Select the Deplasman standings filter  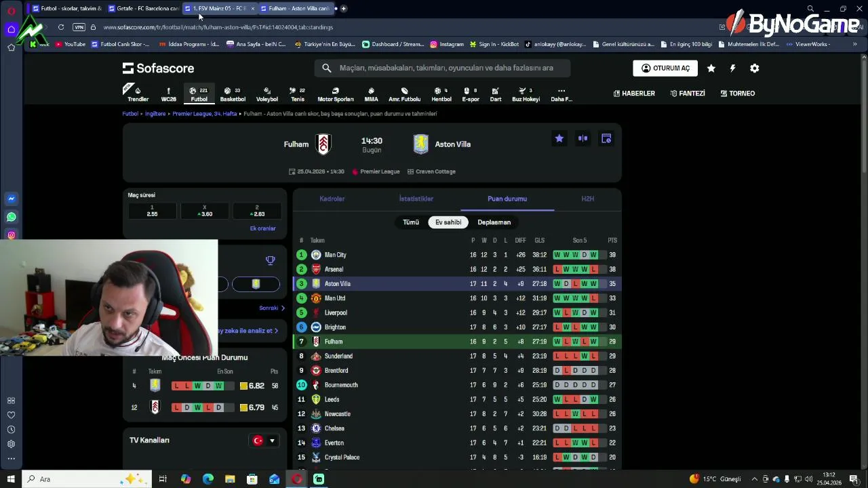pyautogui.click(x=494, y=222)
